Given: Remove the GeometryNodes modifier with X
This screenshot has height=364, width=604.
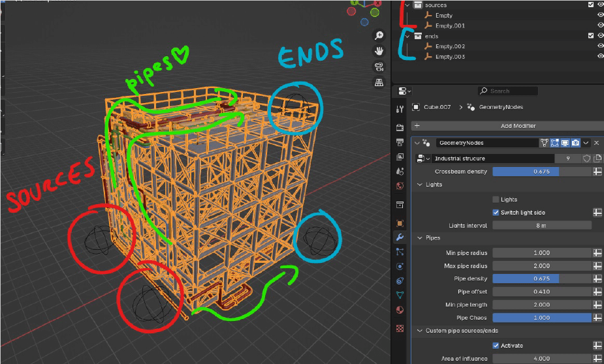Looking at the screenshot, I should coord(597,143).
